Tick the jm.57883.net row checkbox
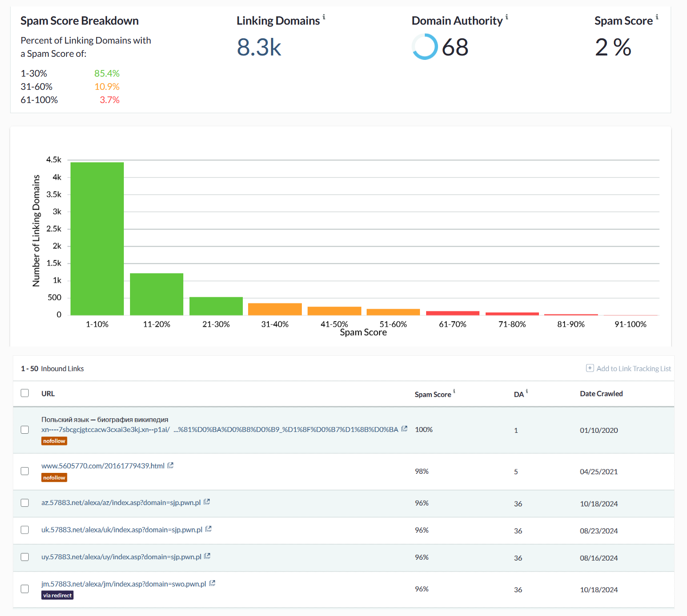 point(25,589)
